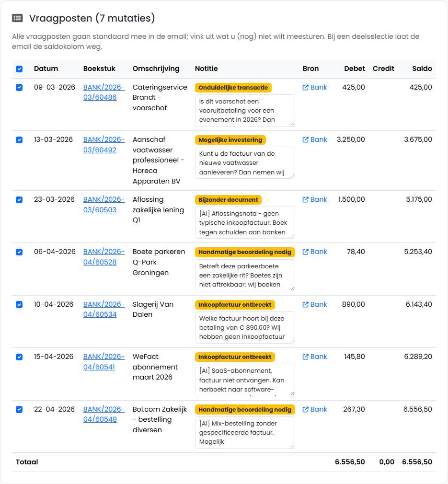Viewport: 448px width, 484px height.
Task: Click the Saldo column header
Action: pyautogui.click(x=422, y=69)
